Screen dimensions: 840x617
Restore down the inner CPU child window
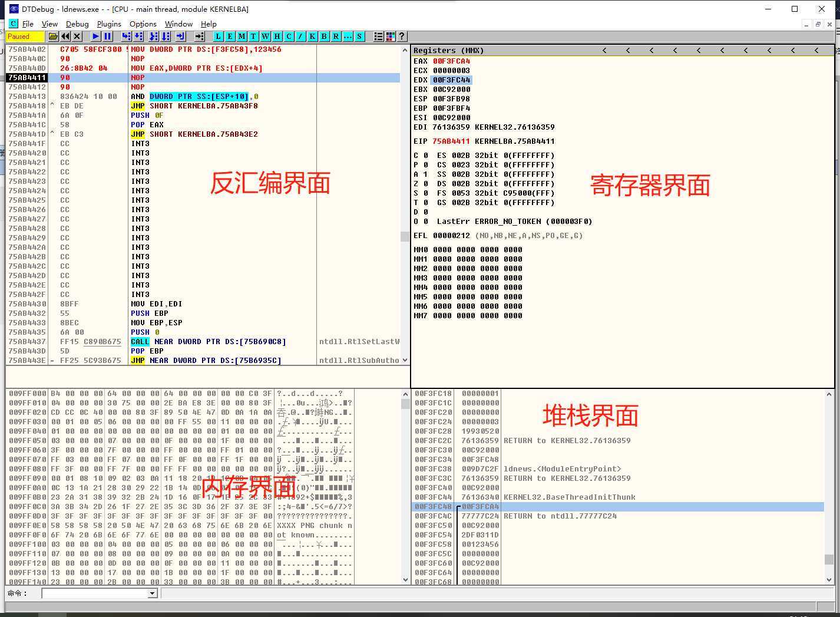pos(818,24)
